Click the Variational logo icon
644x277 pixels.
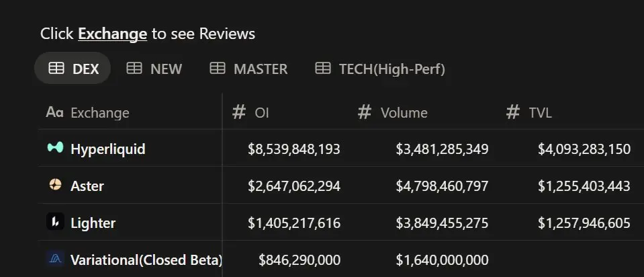[55, 259]
